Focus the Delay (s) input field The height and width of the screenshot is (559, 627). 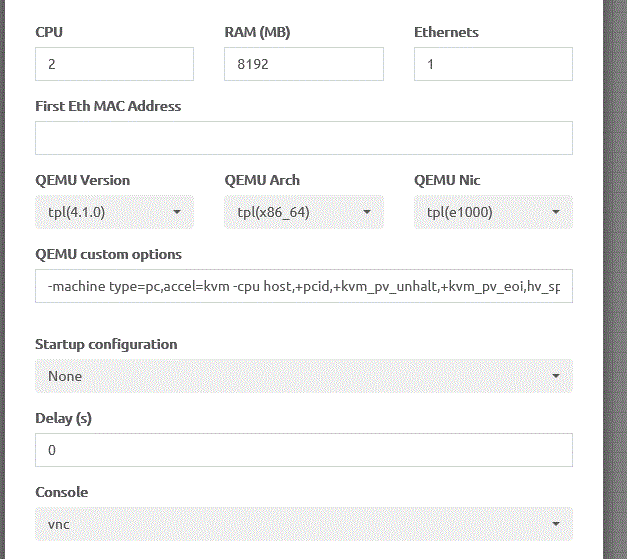[303, 450]
